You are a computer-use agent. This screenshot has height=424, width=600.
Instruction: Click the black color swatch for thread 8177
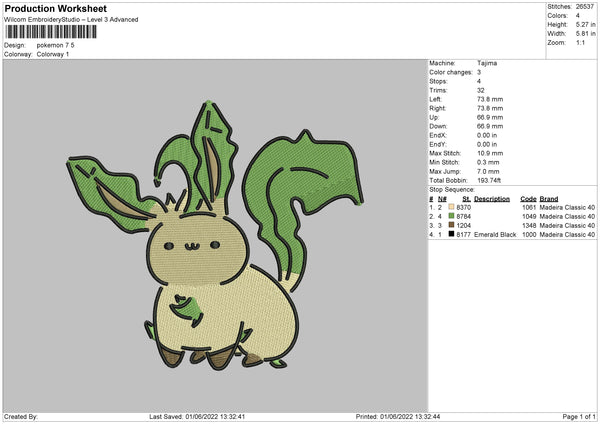[x=451, y=234]
